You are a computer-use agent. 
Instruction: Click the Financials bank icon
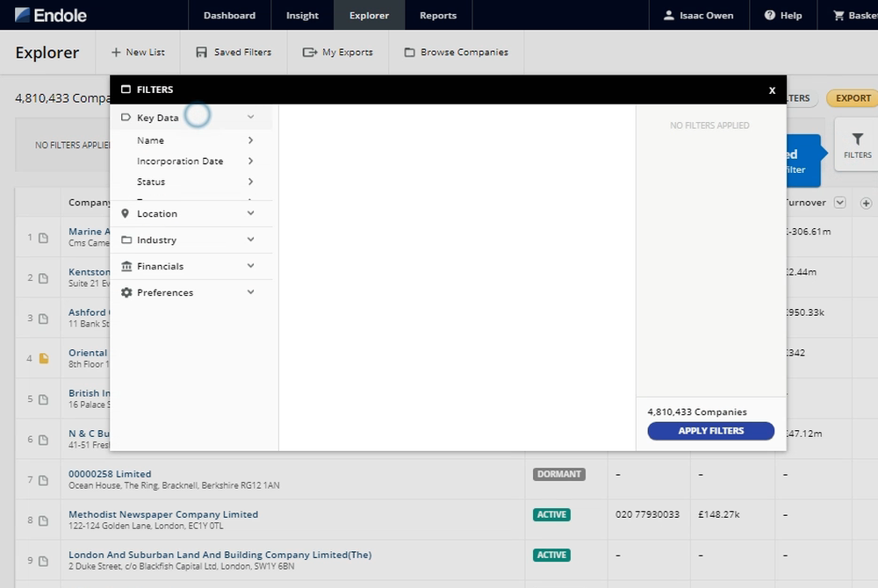[126, 266]
